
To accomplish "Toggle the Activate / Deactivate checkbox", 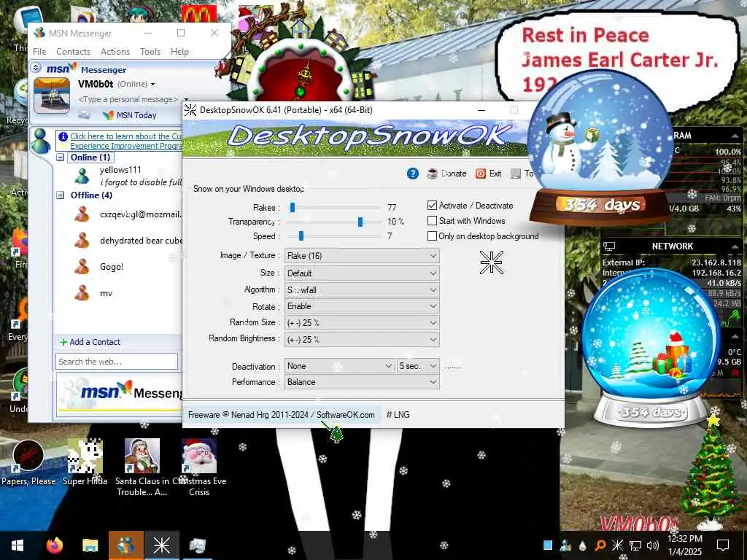I will click(x=432, y=205).
